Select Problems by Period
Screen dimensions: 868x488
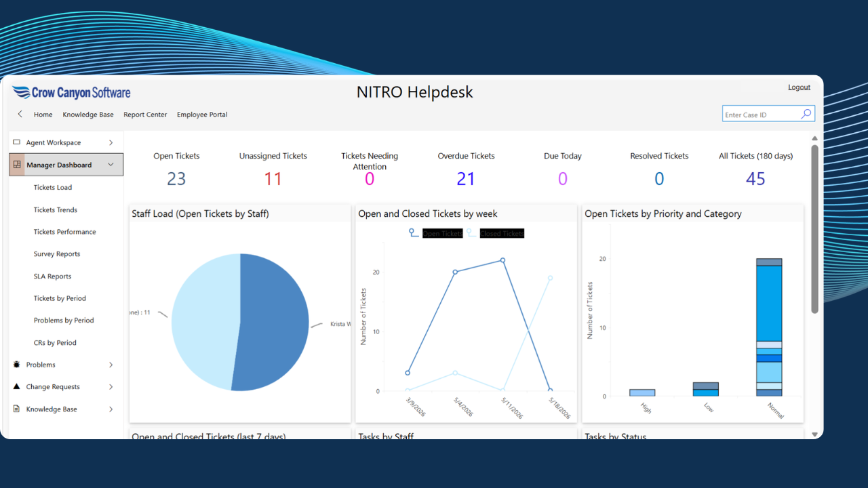64,321
